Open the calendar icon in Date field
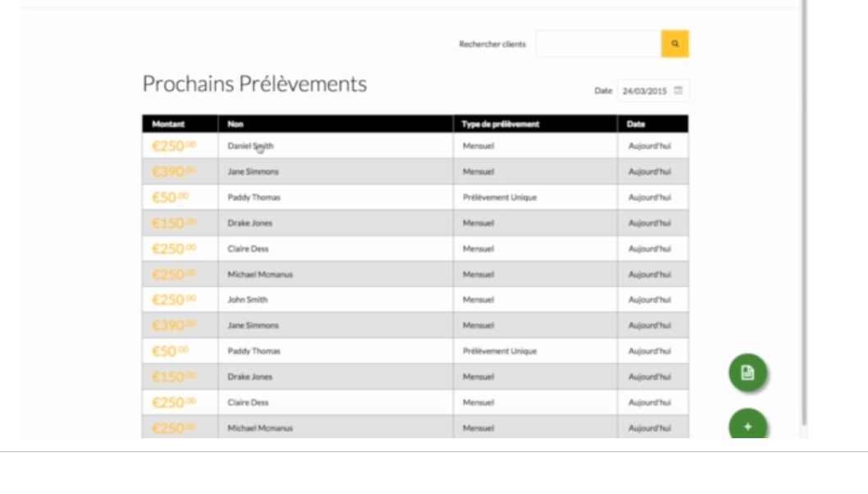868x494 pixels. point(678,91)
